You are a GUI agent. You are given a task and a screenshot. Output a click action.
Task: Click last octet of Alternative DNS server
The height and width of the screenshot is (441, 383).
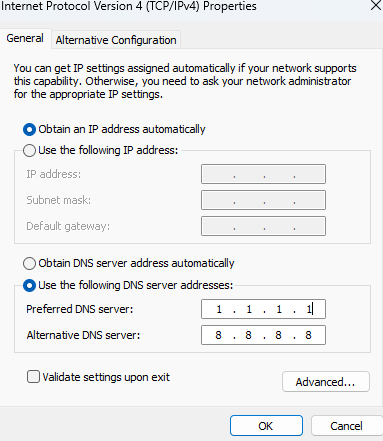coord(308,335)
